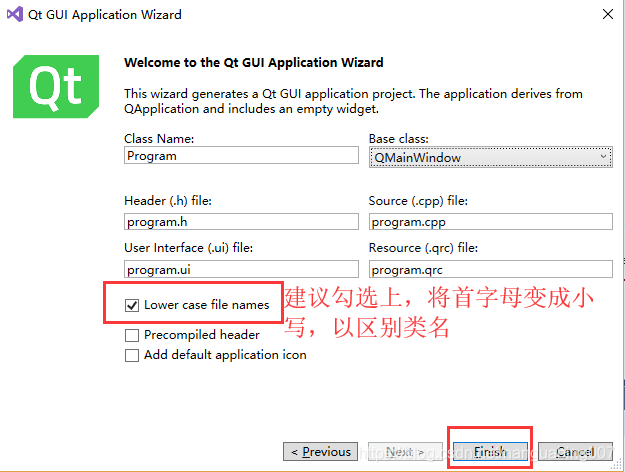Click the User Interface field program.ui
This screenshot has height=472, width=625.
pyautogui.click(x=241, y=269)
